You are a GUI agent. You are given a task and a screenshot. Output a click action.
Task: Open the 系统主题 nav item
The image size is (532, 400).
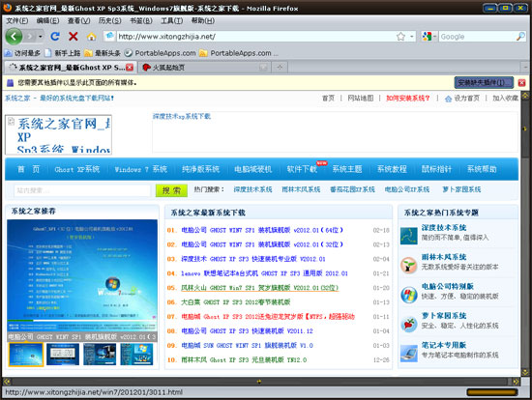coord(347,169)
